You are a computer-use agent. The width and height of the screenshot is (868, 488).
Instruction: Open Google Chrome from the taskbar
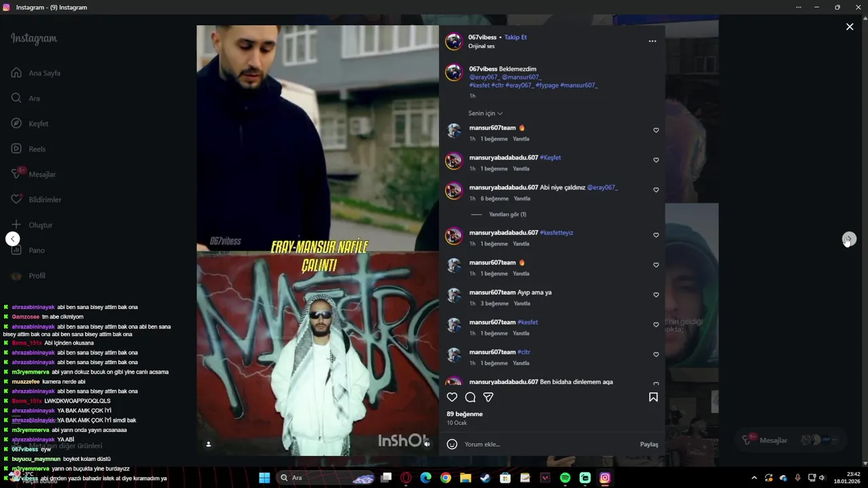click(x=446, y=478)
